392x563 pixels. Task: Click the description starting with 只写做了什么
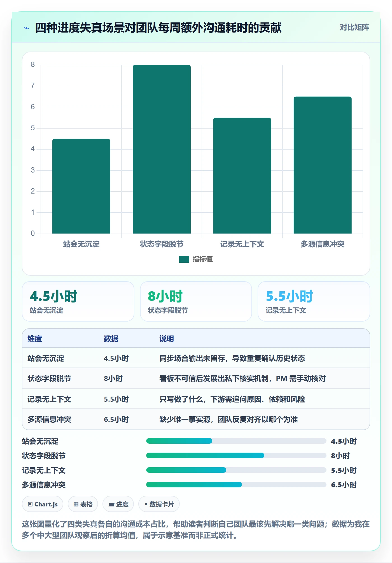click(x=232, y=399)
